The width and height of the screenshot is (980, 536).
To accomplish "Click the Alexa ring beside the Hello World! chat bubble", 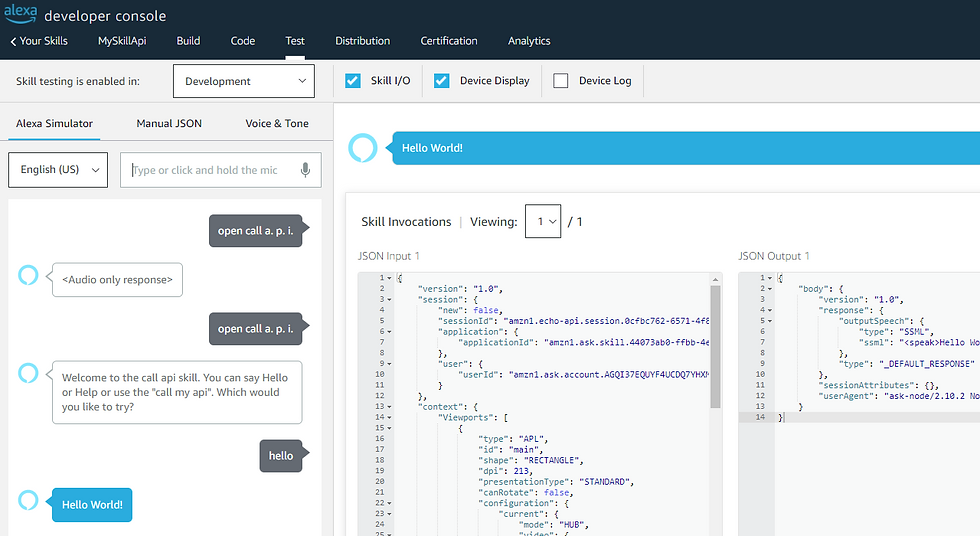I will (x=28, y=500).
